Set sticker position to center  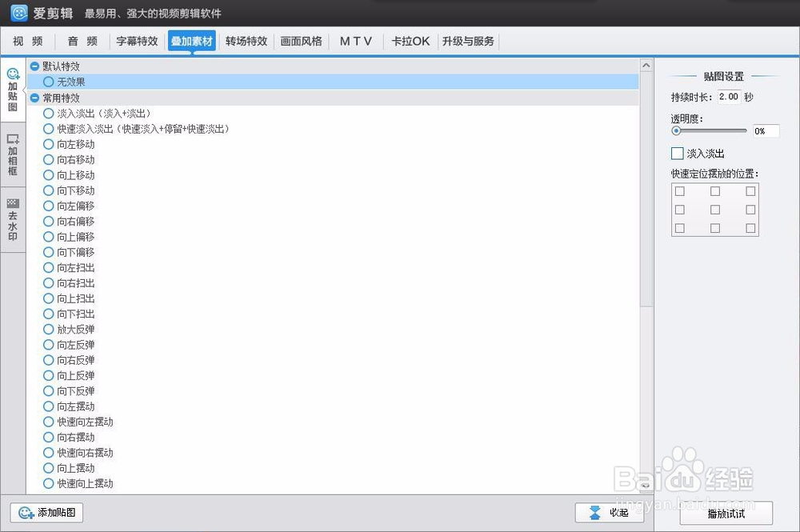click(x=714, y=210)
